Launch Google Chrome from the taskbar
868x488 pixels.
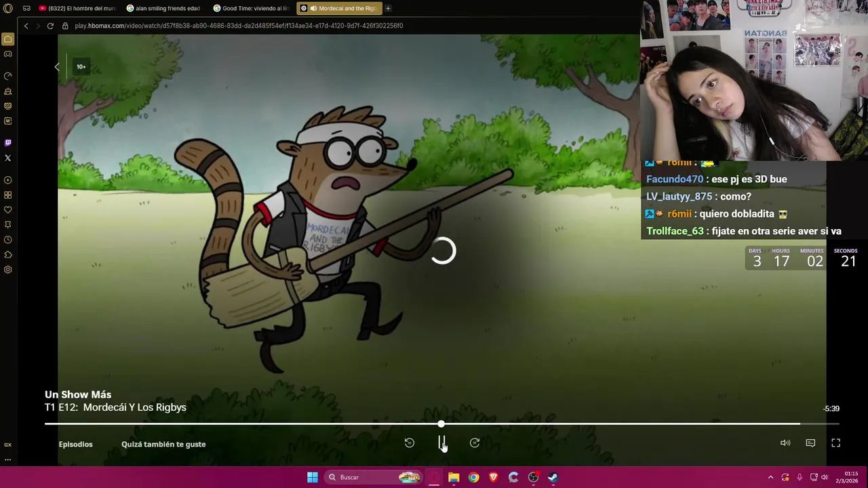(474, 477)
